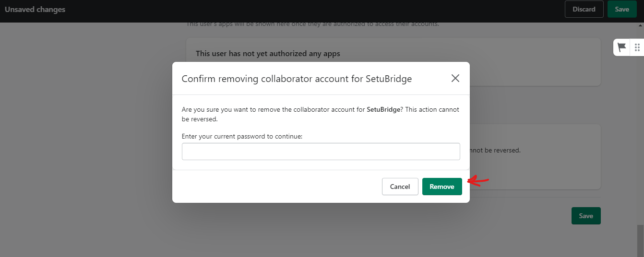The image size is (644, 257).
Task: Click the red arrow annotation next to Remove
Action: (x=478, y=181)
